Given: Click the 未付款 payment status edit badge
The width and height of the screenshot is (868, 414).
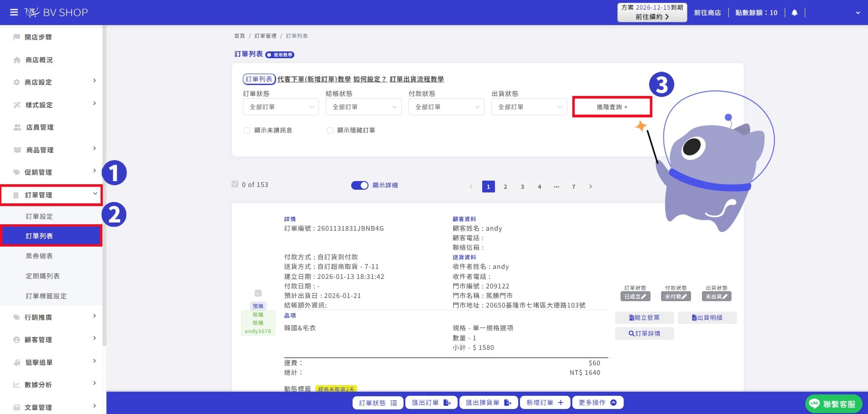Looking at the screenshot, I should 676,296.
